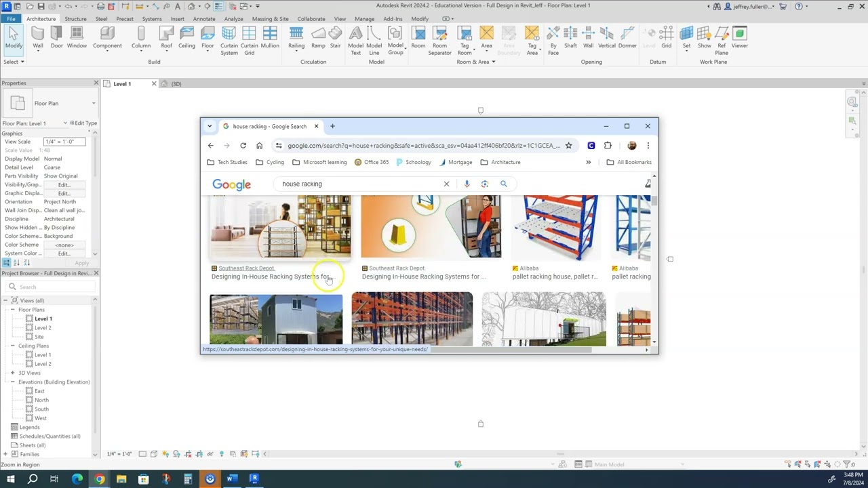Viewport: 868px width, 488px height.
Task: Click Edit button for Graphic Display Options
Action: coord(64,193)
